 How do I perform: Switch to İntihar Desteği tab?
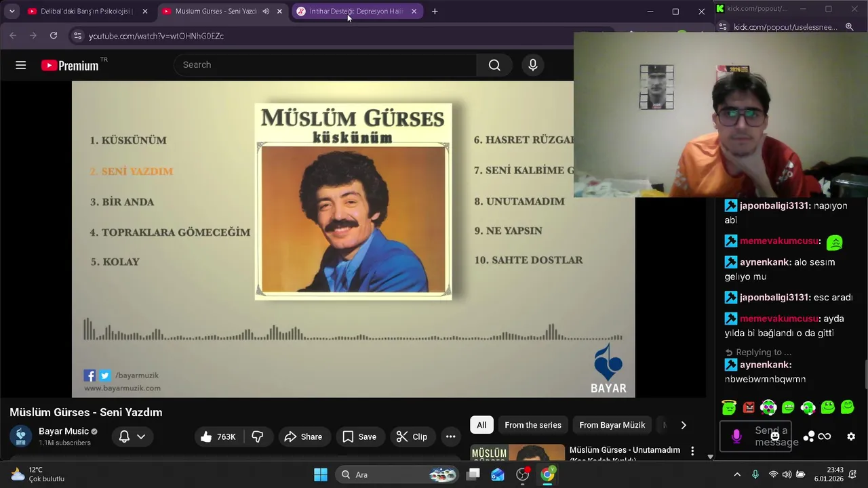point(357,12)
